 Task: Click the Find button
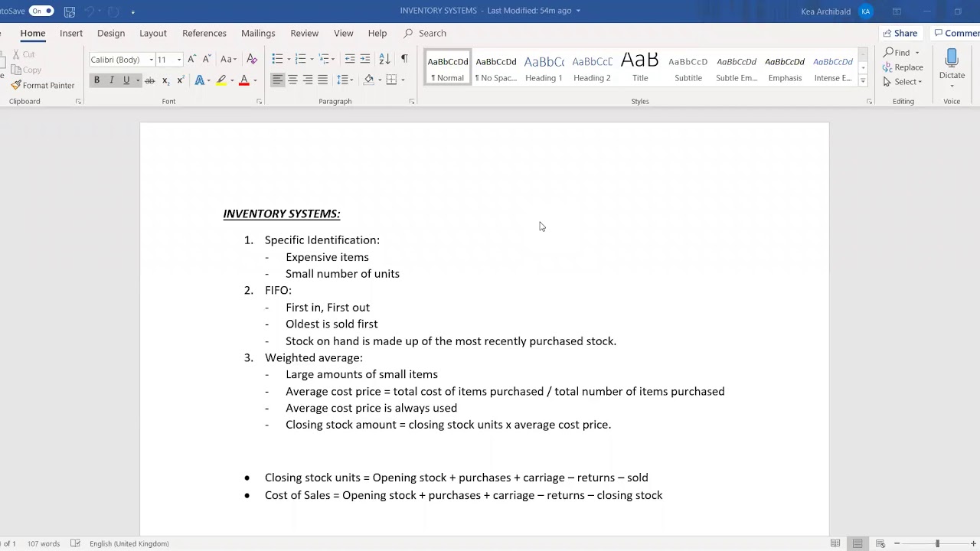pos(897,53)
